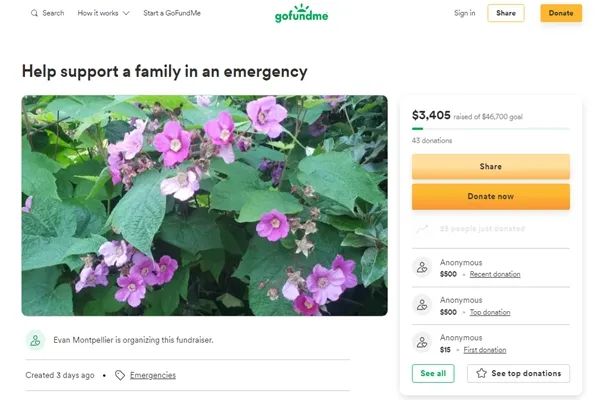The height and width of the screenshot is (400, 600).
Task: Click the fundraising progress bar
Action: click(x=491, y=129)
